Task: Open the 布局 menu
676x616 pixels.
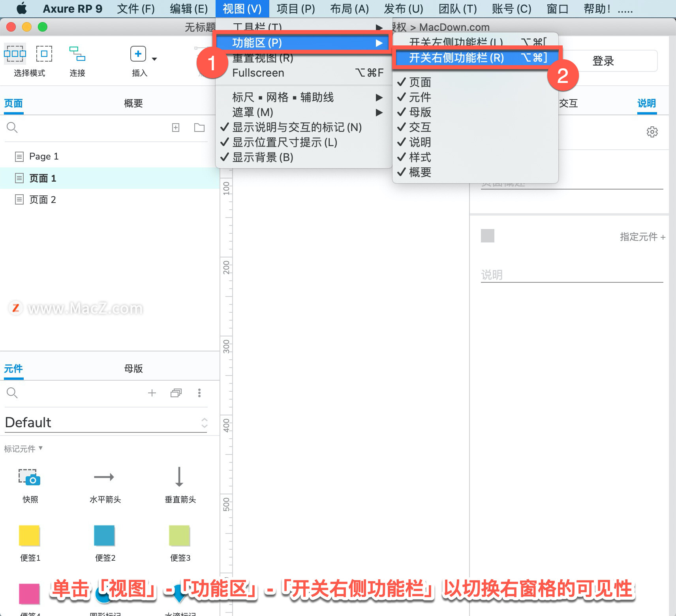Action: tap(349, 8)
